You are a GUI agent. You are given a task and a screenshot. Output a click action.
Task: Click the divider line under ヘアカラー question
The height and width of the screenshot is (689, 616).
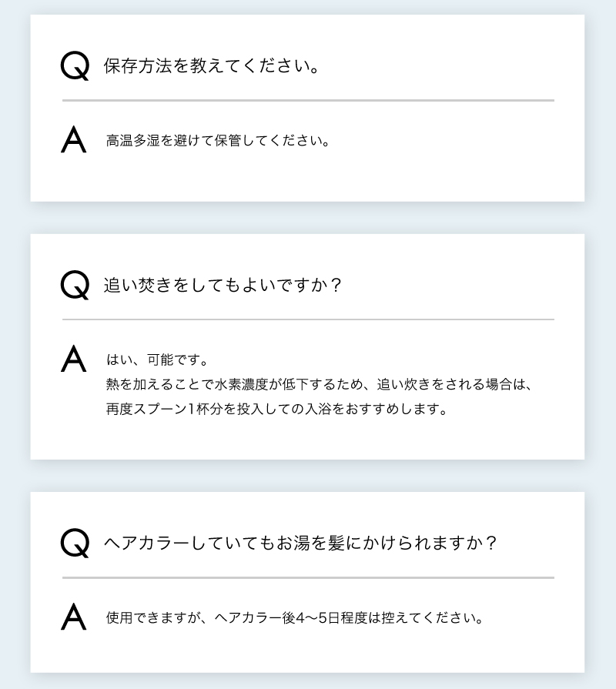coord(308,577)
